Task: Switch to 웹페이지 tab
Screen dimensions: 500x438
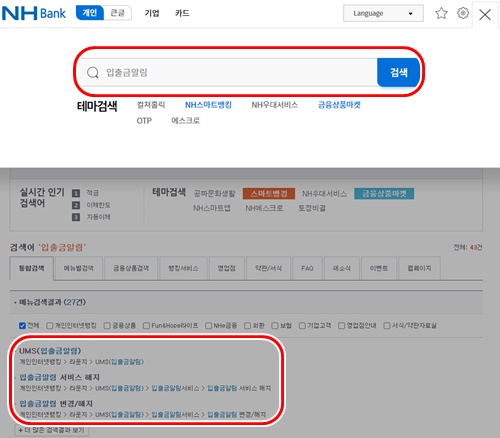Action: click(420, 268)
